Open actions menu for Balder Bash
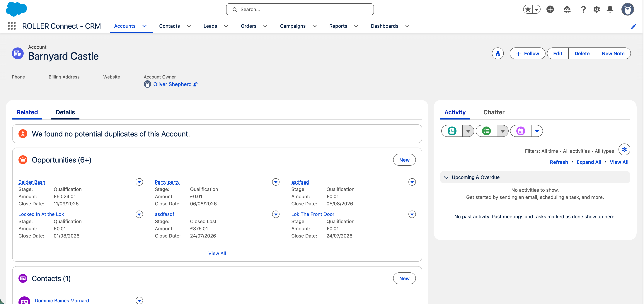 (139, 182)
